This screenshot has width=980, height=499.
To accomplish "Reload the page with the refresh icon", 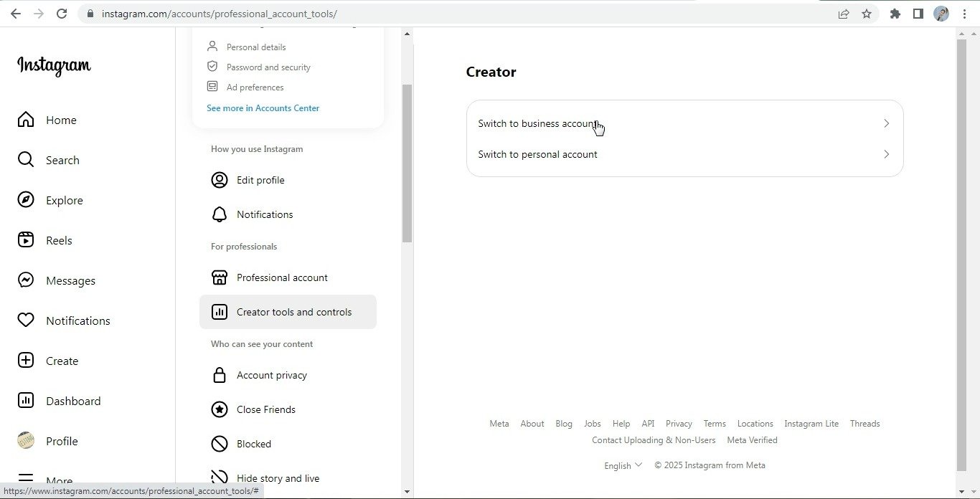I will (x=62, y=14).
